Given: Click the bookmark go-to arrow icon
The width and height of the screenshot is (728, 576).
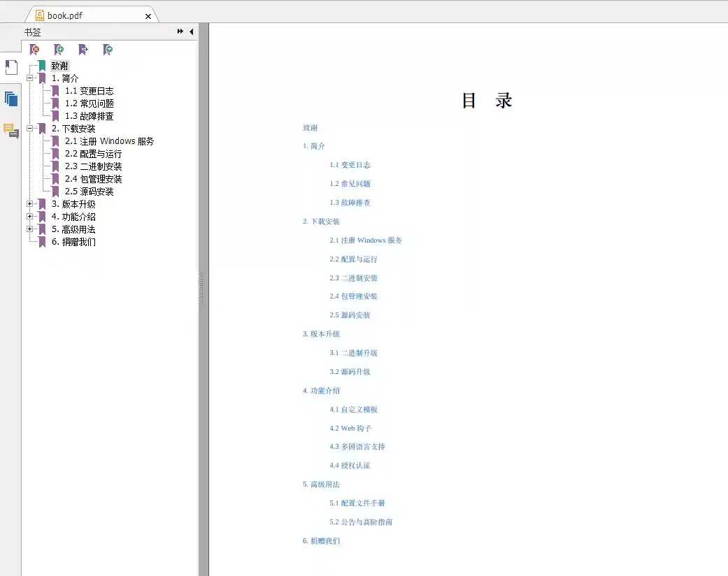Looking at the screenshot, I should coord(83,49).
